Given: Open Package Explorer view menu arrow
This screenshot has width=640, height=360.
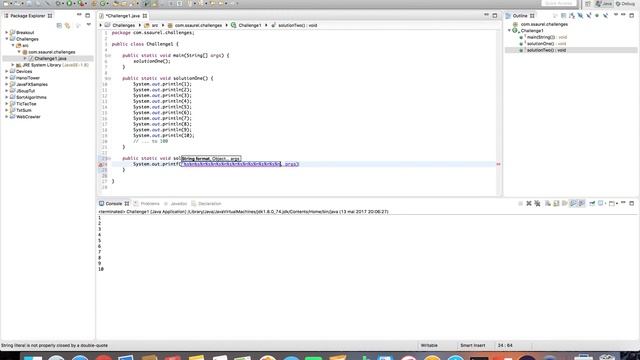Looking at the screenshot, I should 89,25.
